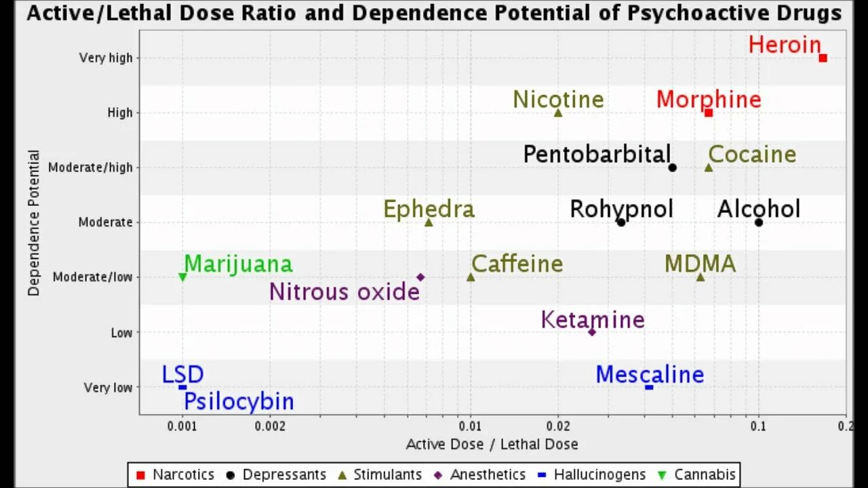Click the Morphine label text

tap(709, 100)
